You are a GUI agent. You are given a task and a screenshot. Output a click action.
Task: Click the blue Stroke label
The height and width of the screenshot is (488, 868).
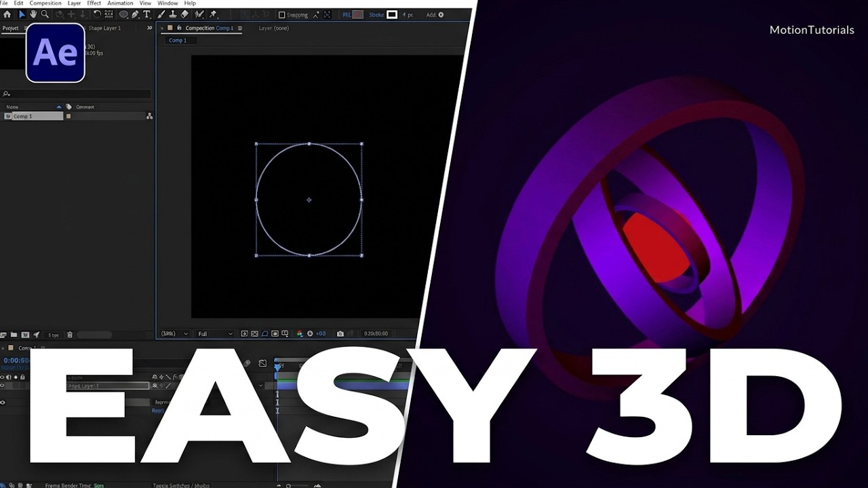click(376, 15)
